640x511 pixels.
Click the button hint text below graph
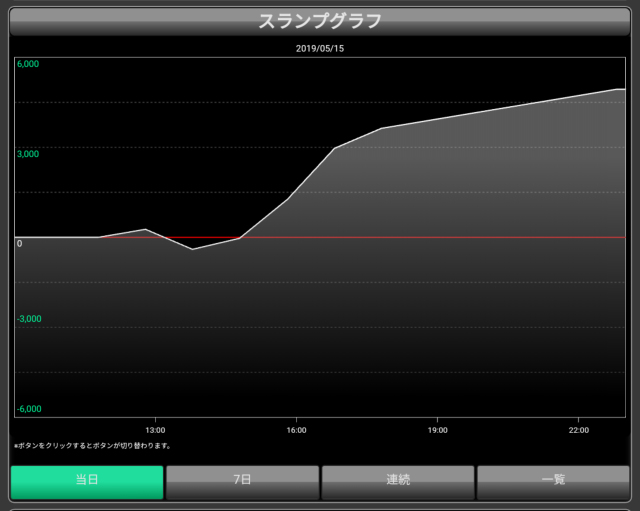(x=92, y=446)
